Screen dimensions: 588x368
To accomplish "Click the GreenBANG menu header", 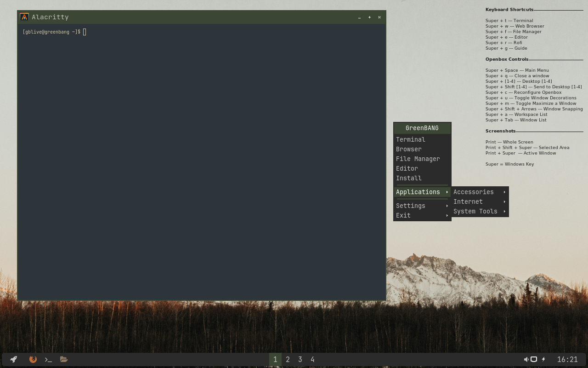I will pyautogui.click(x=422, y=128).
